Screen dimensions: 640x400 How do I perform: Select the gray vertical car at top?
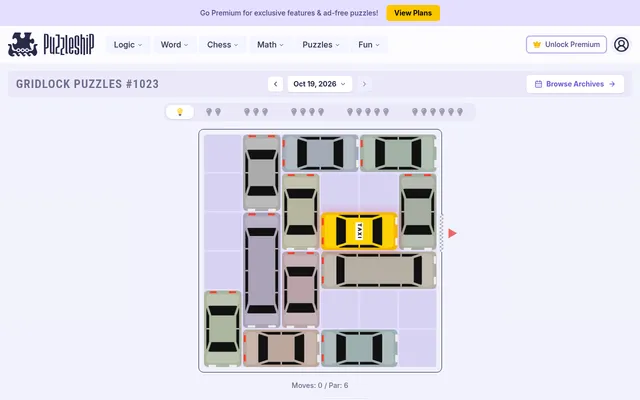262,173
